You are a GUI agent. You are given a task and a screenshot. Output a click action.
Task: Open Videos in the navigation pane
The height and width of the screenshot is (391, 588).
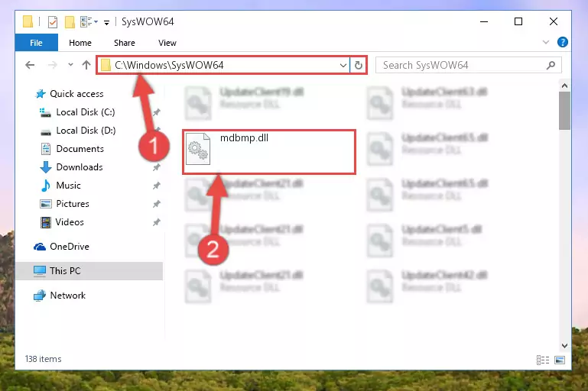[70, 222]
